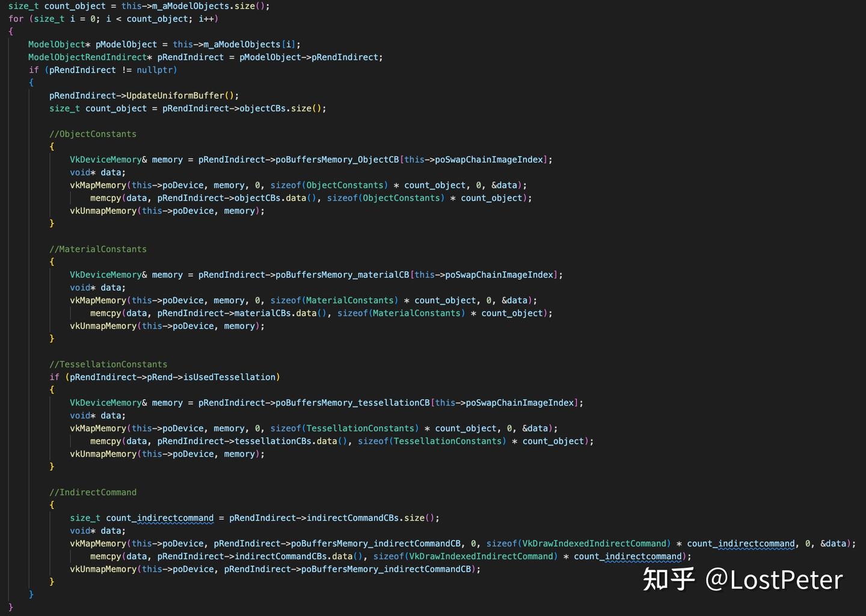This screenshot has height=616, width=866.
Task: Click 'sizeof(MaterialConstants)' in the vkMapMemory call
Action: [334, 300]
